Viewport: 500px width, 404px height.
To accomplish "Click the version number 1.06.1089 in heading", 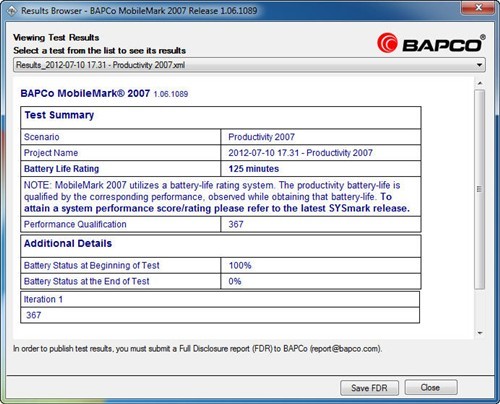I will tap(171, 94).
